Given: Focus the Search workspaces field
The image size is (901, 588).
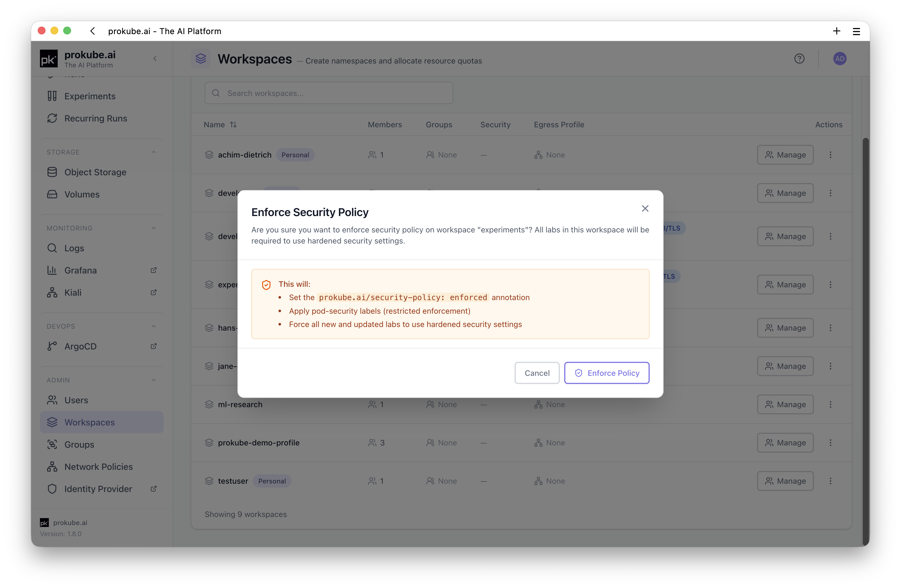Looking at the screenshot, I should coord(329,93).
